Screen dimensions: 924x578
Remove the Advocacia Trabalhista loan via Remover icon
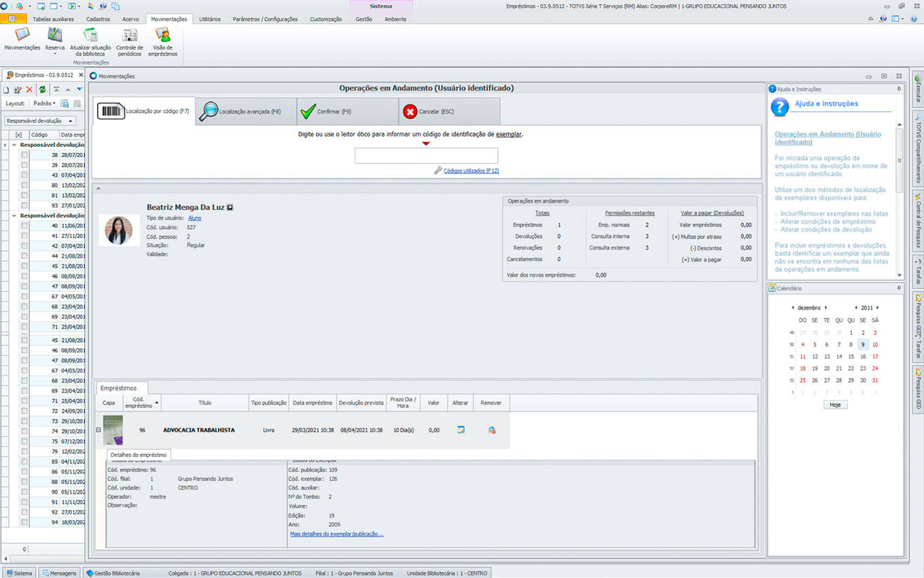(x=491, y=430)
